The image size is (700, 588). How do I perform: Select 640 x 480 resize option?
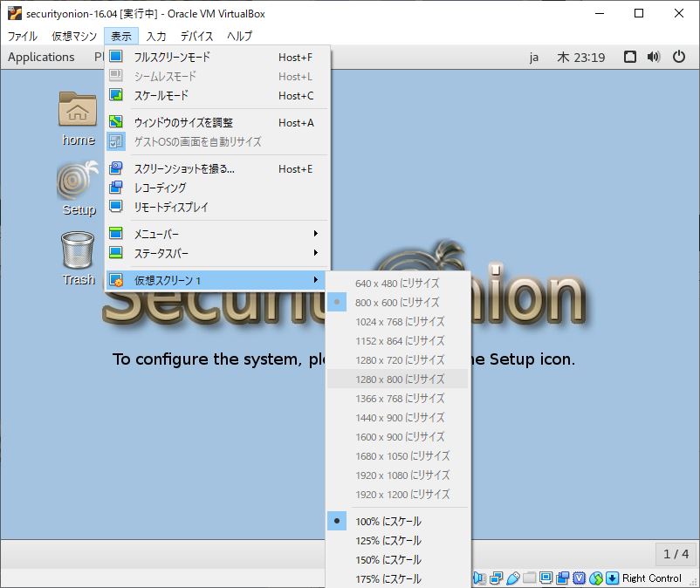pos(398,283)
